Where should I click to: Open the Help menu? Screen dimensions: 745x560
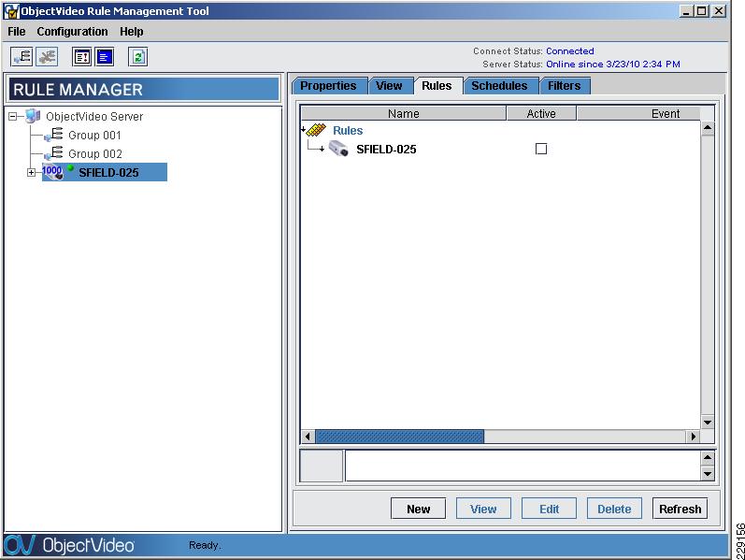pos(131,32)
